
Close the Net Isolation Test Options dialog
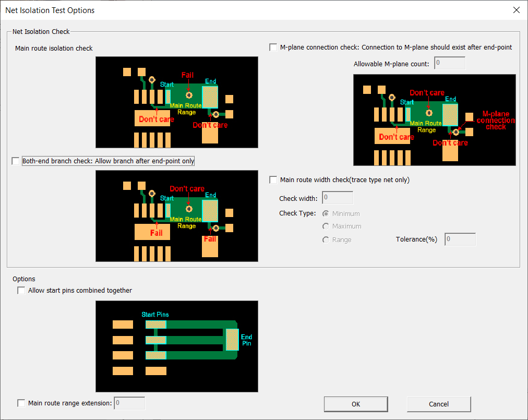pos(516,10)
